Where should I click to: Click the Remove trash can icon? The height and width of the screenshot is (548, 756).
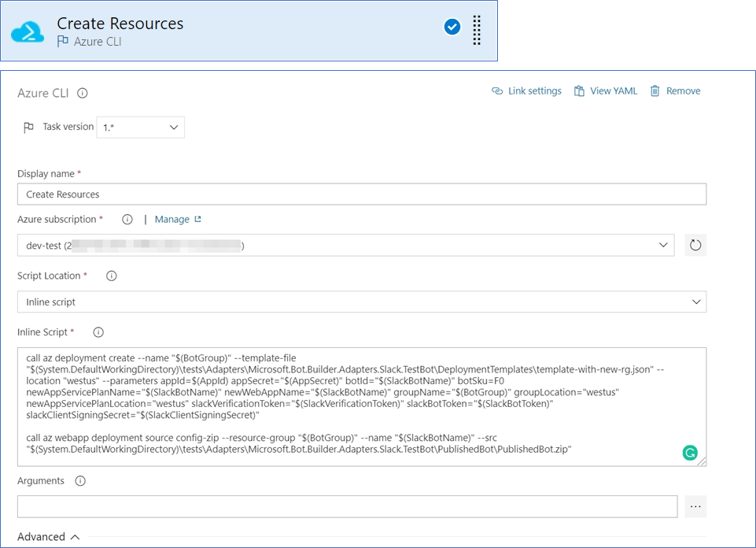tap(655, 91)
